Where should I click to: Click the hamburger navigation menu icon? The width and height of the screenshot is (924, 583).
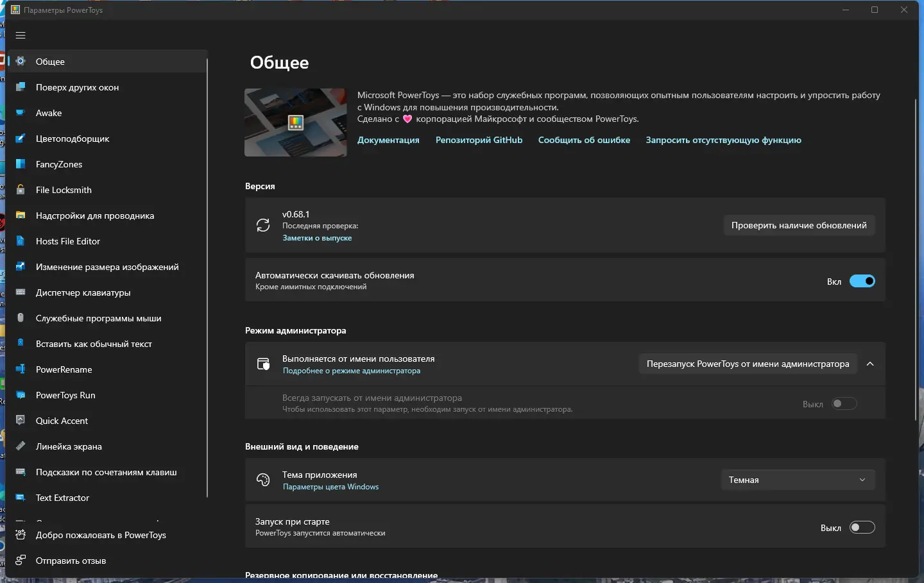click(x=21, y=35)
